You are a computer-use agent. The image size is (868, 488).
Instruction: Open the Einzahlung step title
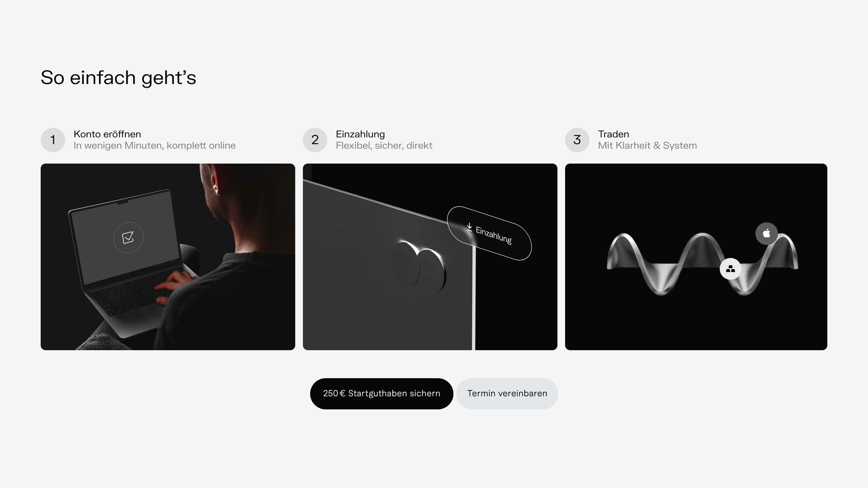coord(360,134)
